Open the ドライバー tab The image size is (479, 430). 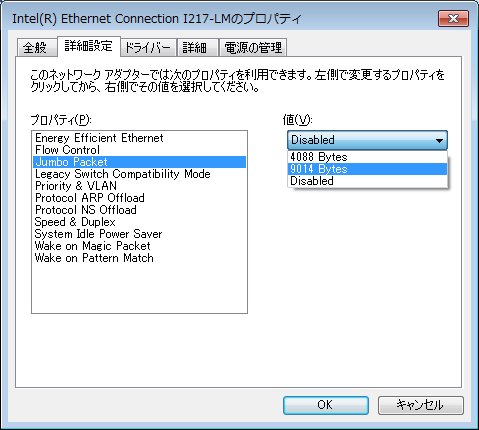[x=149, y=47]
